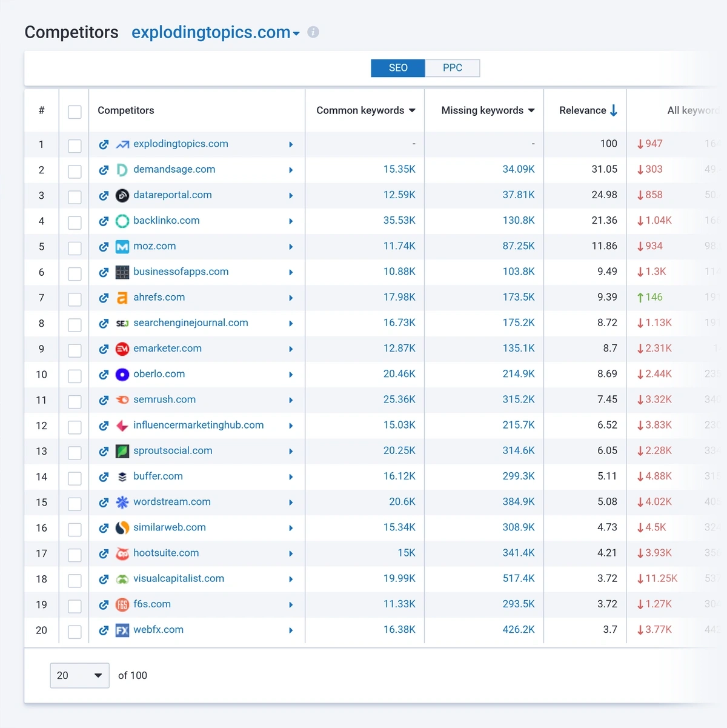This screenshot has height=728, width=727.
Task: Expand the demandsage.com row arrow
Action: tap(291, 170)
